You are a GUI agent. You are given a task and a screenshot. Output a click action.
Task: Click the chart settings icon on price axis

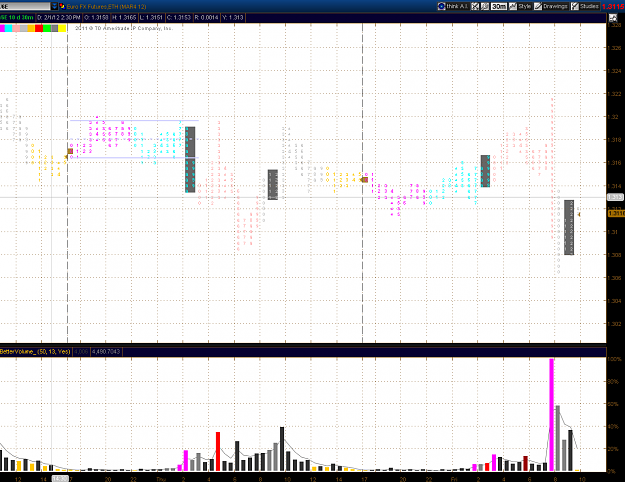click(613, 18)
